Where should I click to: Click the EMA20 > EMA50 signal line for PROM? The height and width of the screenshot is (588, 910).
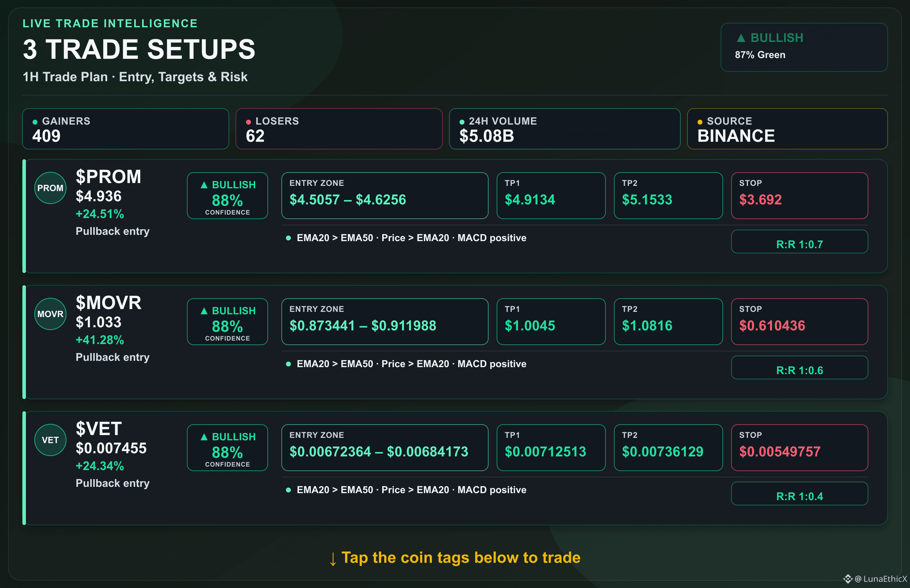(x=412, y=238)
